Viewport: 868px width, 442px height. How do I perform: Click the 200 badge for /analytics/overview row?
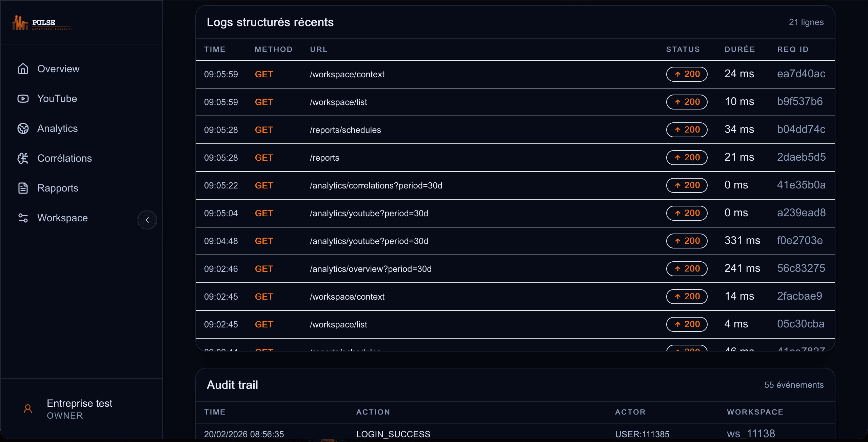pyautogui.click(x=687, y=269)
